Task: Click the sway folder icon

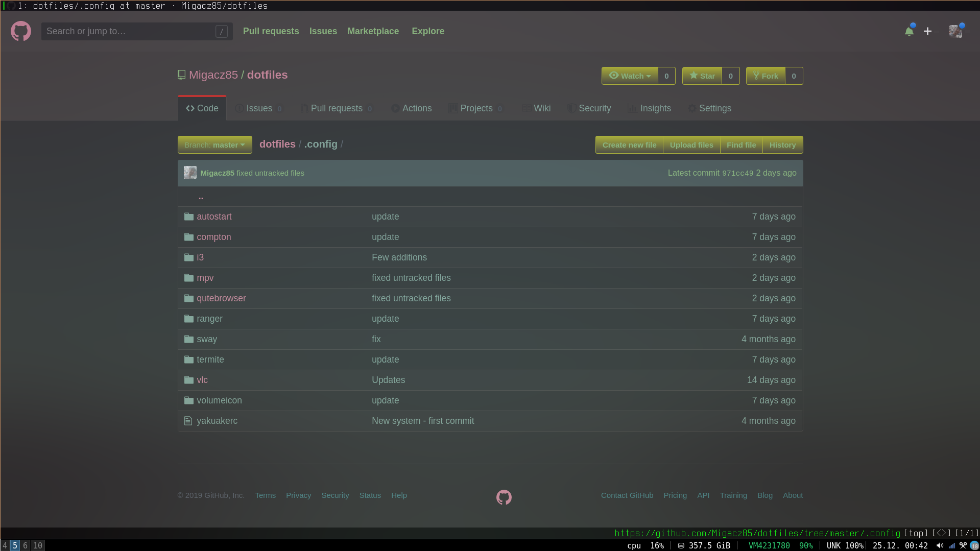Action: pos(189,339)
